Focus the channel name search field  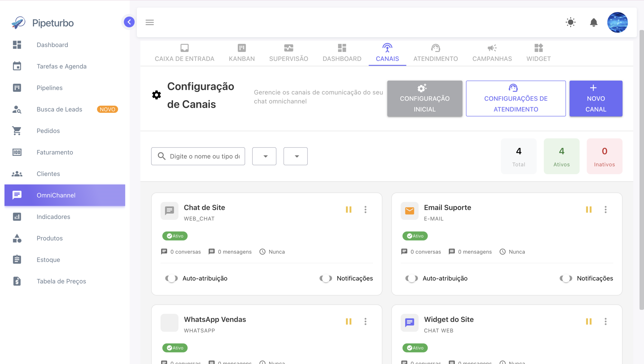click(x=198, y=156)
